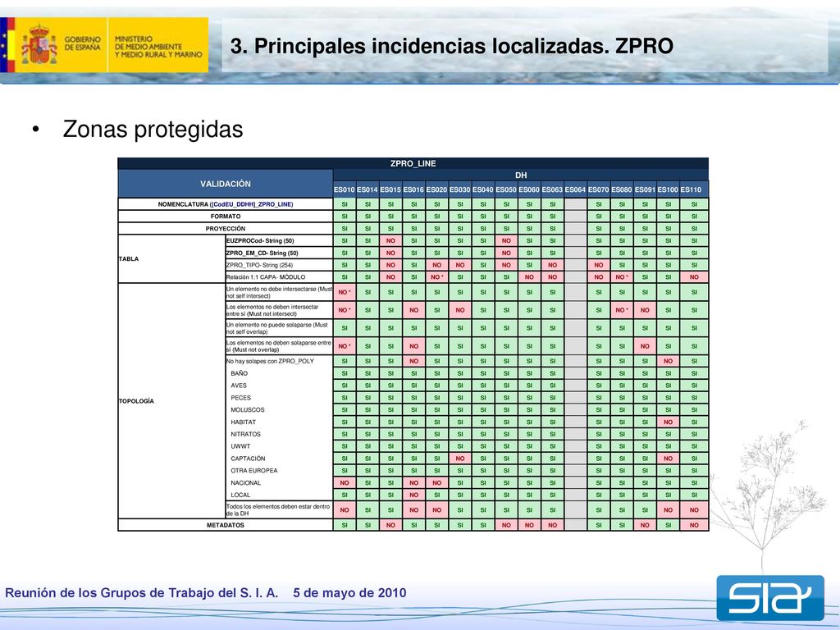
Task: Click the "Must not self intersect" row label
Action: click(279, 293)
